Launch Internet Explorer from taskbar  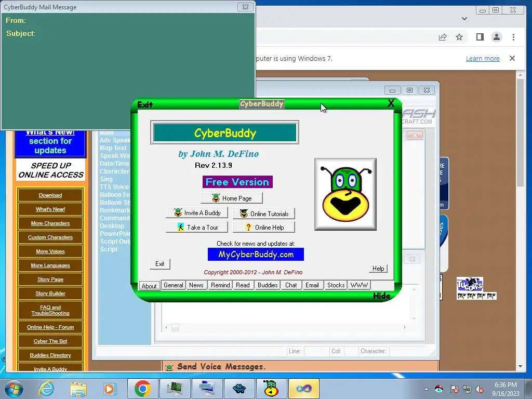[46, 389]
